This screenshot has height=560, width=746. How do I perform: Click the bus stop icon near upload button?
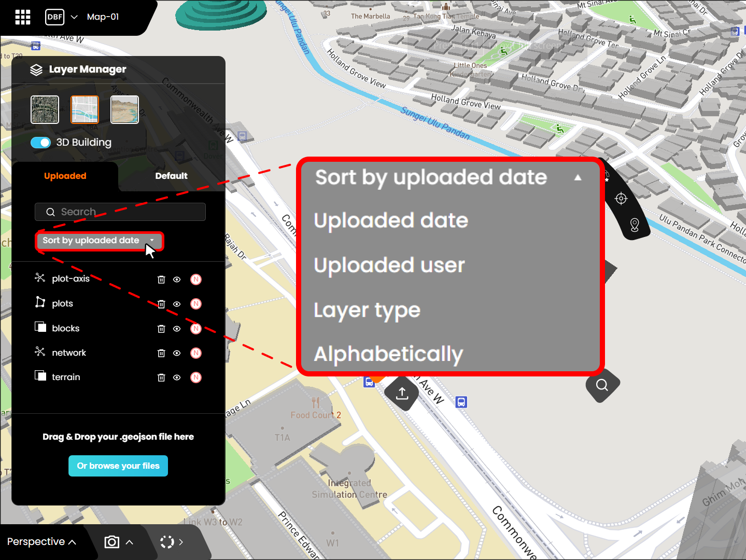(x=369, y=382)
